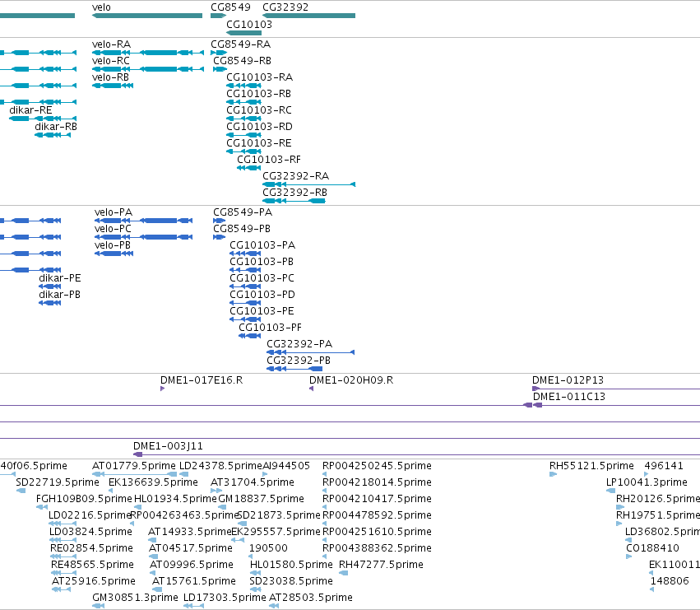This screenshot has width=700, height=610.
Task: Select clone DME1-012P13
Action: pyautogui.click(x=568, y=381)
